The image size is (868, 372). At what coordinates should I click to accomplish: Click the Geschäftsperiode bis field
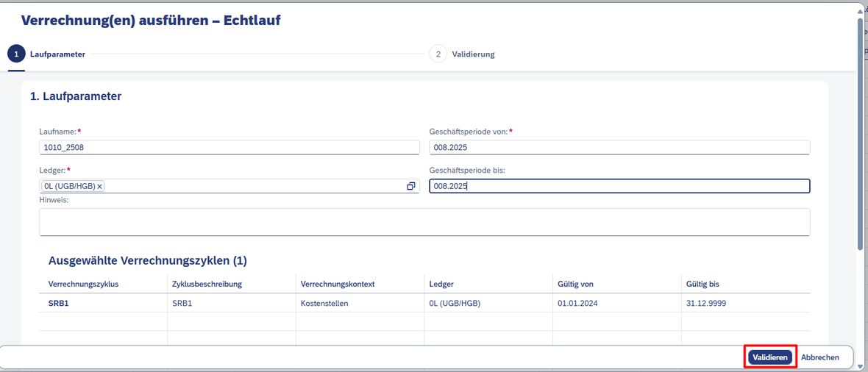(619, 186)
